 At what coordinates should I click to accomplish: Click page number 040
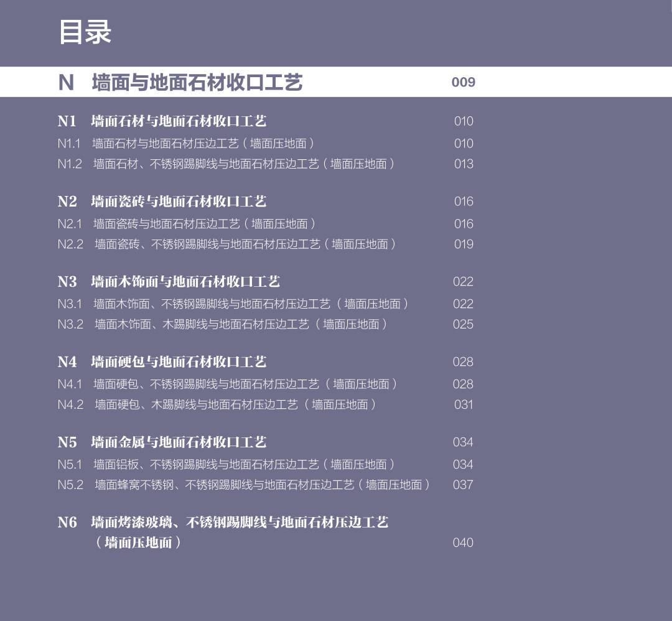click(x=463, y=543)
